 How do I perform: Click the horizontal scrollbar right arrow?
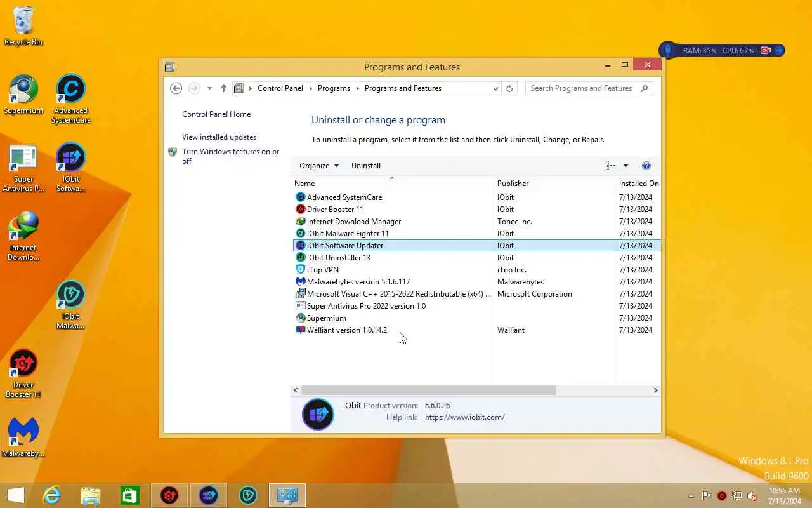coord(655,391)
